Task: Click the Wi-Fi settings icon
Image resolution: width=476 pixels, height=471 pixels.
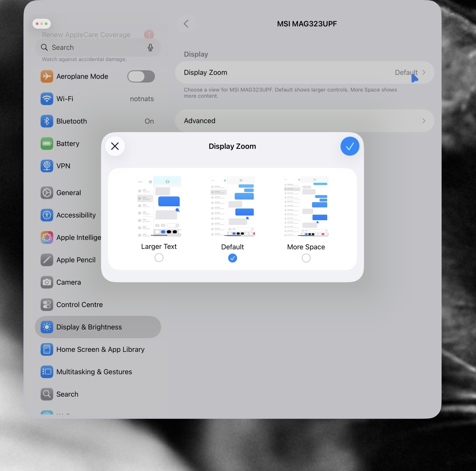Action: [47, 99]
